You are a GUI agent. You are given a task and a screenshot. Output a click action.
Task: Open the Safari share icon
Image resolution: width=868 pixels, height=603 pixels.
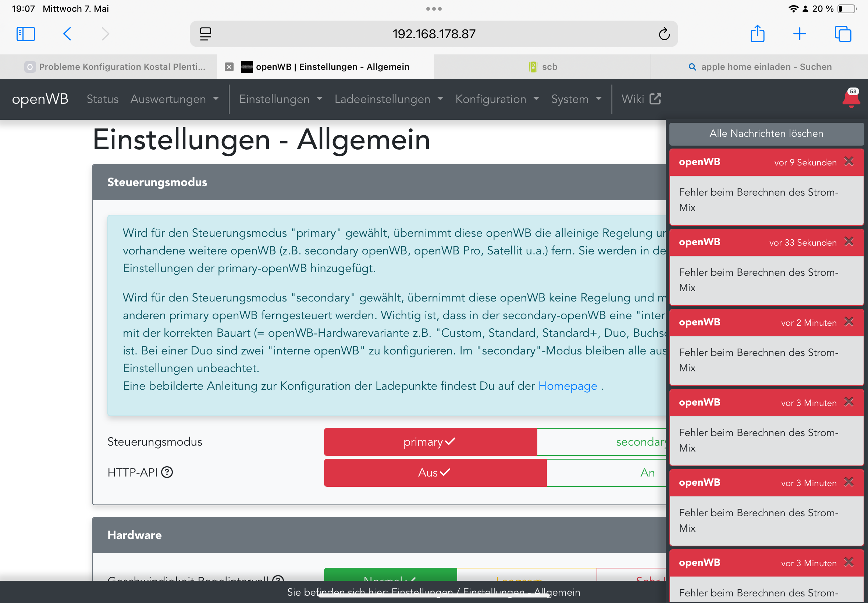click(x=757, y=34)
